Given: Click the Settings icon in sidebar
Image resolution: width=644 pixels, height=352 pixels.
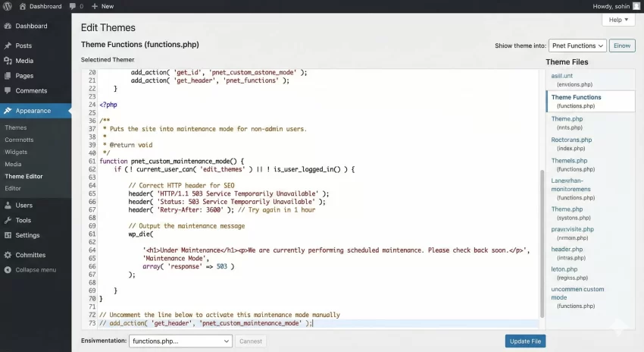Looking at the screenshot, I should (8, 235).
